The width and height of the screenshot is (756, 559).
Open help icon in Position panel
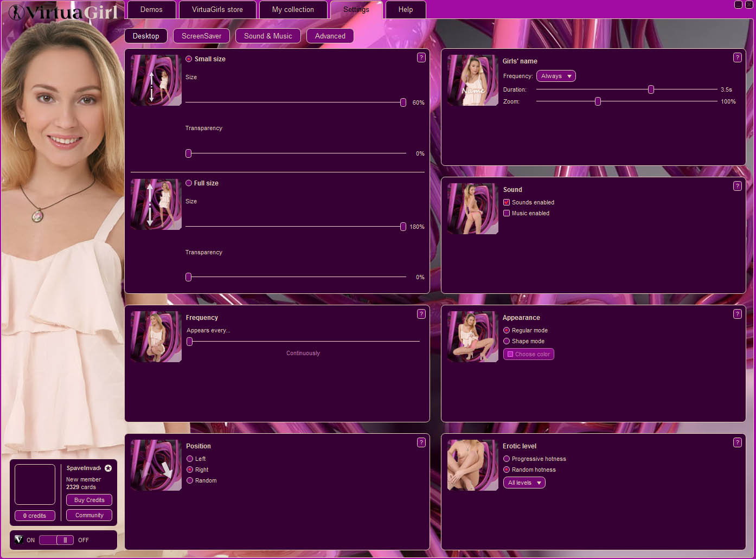(421, 442)
